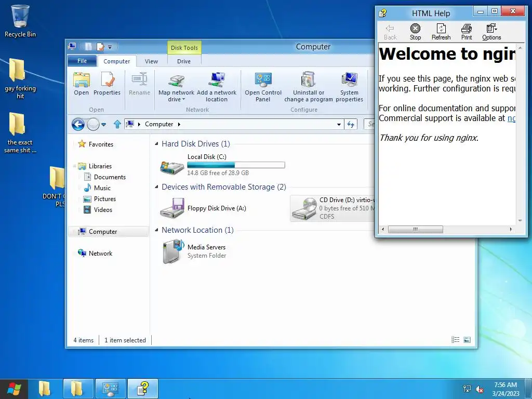The image size is (532, 399).
Task: Refresh the Computer folder view
Action: (x=351, y=125)
